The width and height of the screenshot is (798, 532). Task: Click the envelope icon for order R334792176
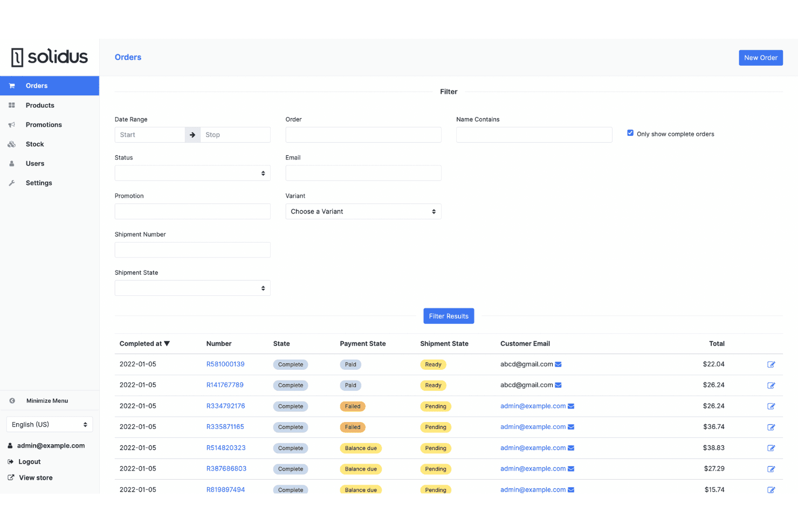tap(571, 406)
